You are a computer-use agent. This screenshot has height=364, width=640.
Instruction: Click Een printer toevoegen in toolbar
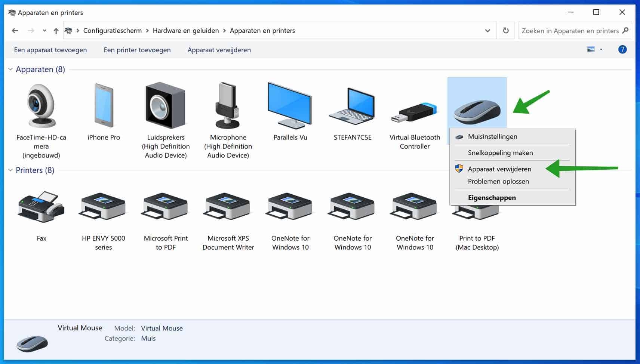137,50
